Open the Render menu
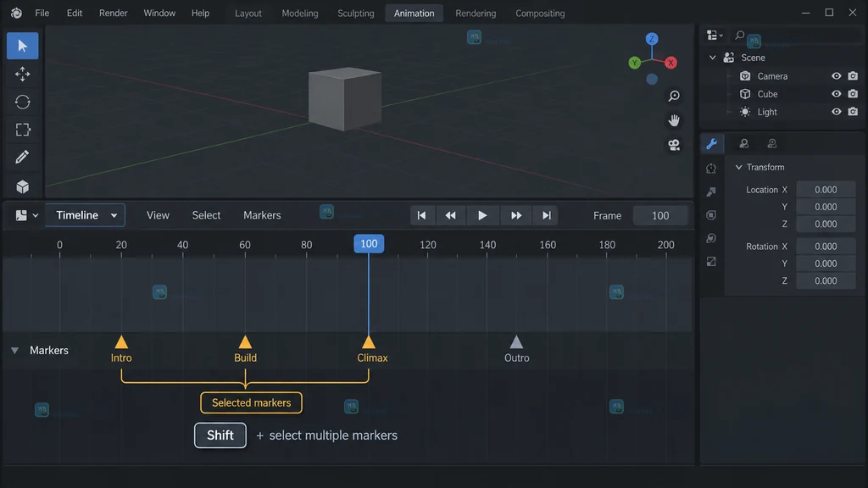Screen dimensions: 868x488 tap(114, 14)
